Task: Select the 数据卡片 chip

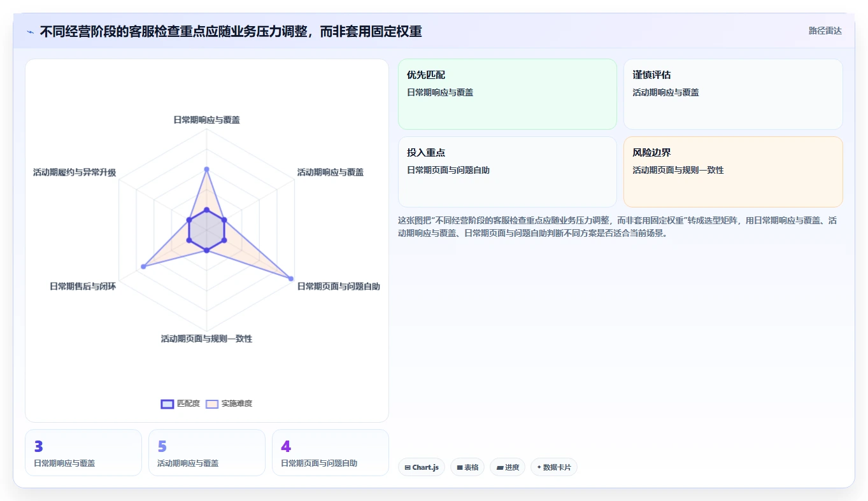Action: pyautogui.click(x=554, y=467)
